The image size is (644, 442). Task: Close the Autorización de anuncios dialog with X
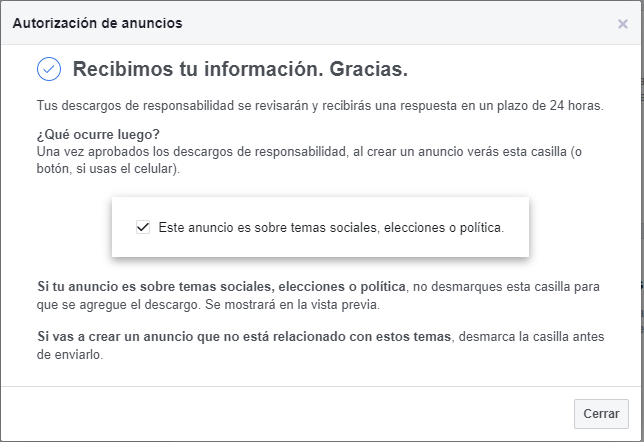622,23
